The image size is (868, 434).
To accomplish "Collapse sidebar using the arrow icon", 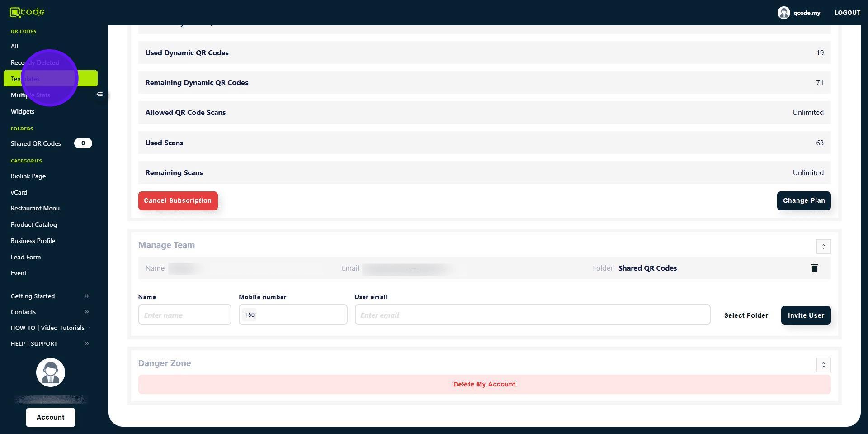I will (x=99, y=95).
